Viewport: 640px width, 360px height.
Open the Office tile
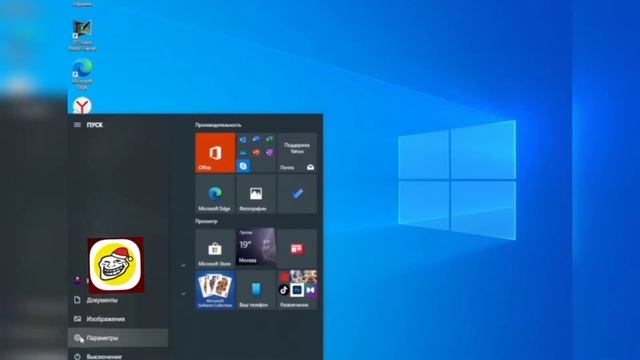[x=215, y=153]
